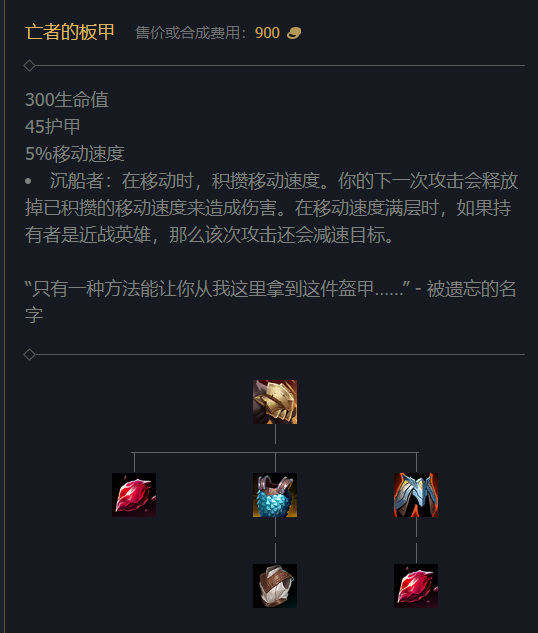
Task: Click the left red crystal component icon
Action: tap(134, 495)
